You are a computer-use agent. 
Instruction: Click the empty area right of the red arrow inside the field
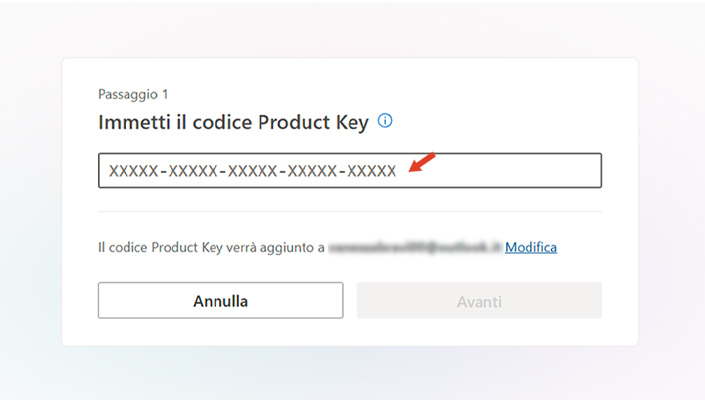[x=520, y=171]
